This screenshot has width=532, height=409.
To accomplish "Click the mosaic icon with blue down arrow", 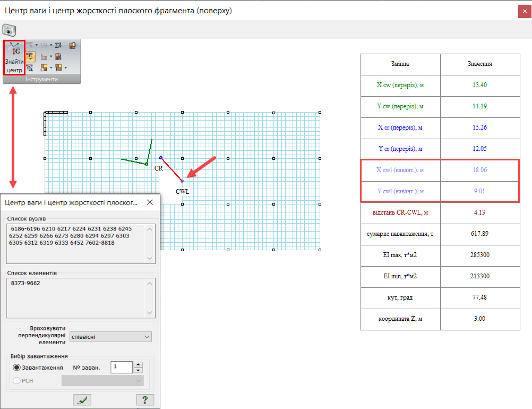I will [58, 57].
